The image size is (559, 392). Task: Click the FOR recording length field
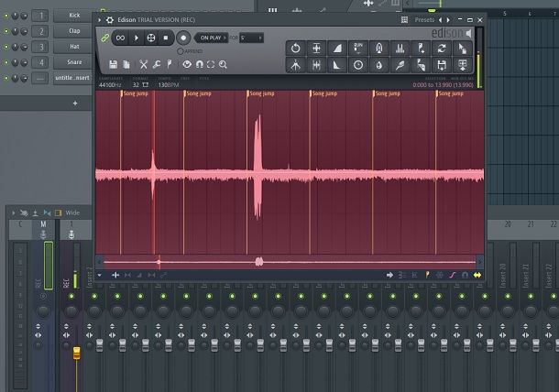pyautogui.click(x=251, y=38)
